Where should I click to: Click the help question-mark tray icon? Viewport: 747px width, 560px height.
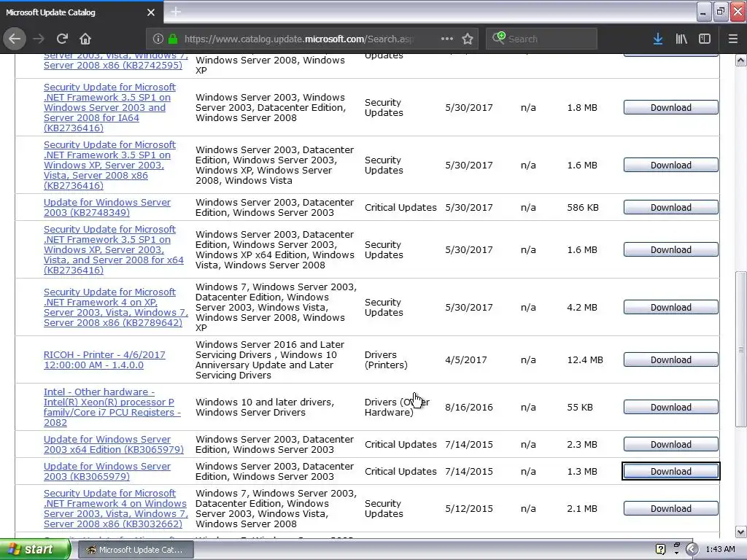[660, 549]
